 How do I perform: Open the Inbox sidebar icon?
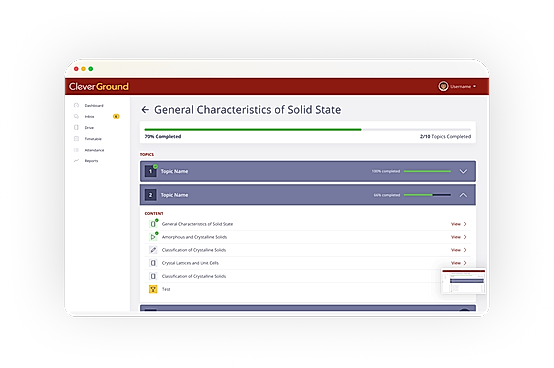tap(76, 116)
